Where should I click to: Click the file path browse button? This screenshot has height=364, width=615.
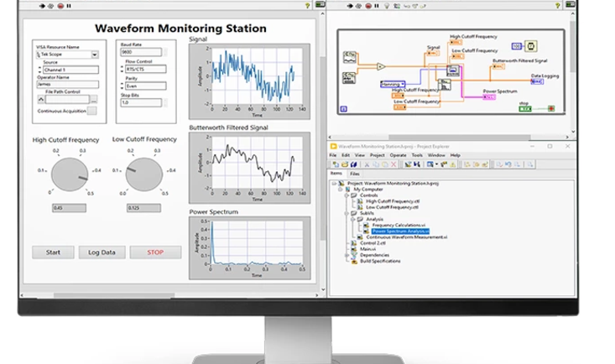click(92, 99)
